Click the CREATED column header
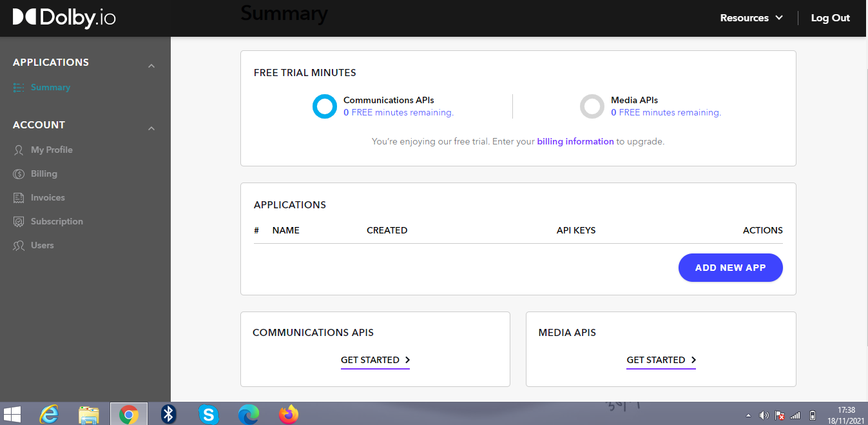Image resolution: width=868 pixels, height=425 pixels. pos(387,230)
